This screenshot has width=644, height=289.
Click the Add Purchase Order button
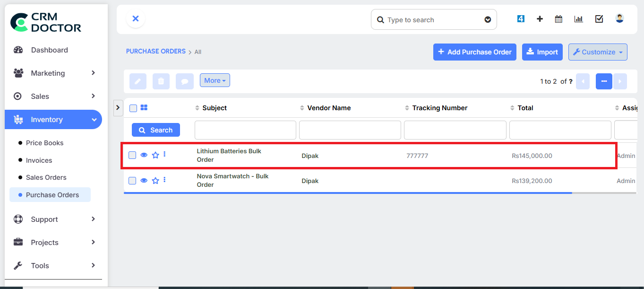[474, 52]
